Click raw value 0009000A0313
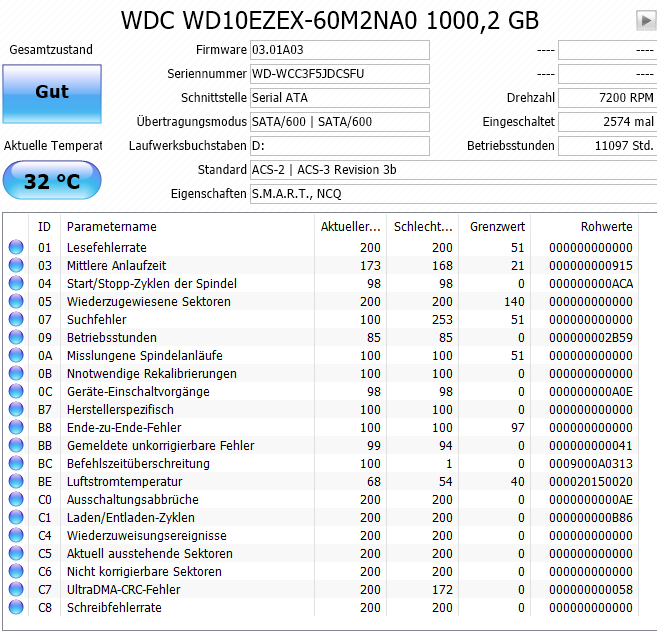 tap(591, 464)
